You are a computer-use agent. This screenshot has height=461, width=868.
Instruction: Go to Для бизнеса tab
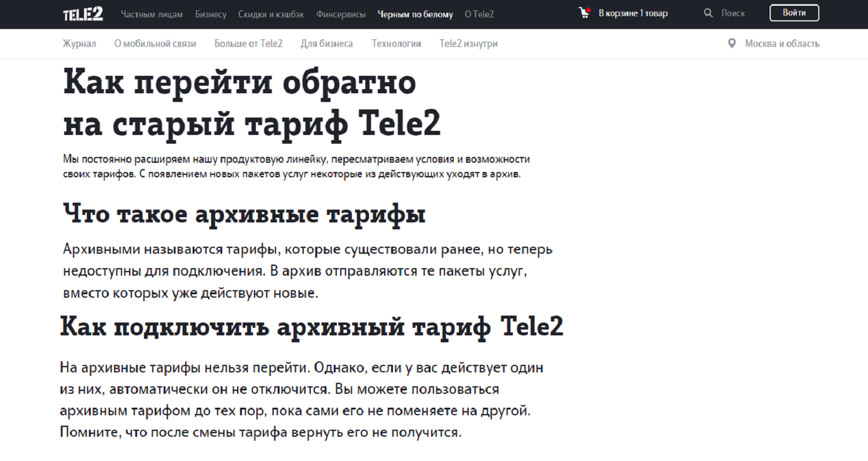click(x=326, y=43)
